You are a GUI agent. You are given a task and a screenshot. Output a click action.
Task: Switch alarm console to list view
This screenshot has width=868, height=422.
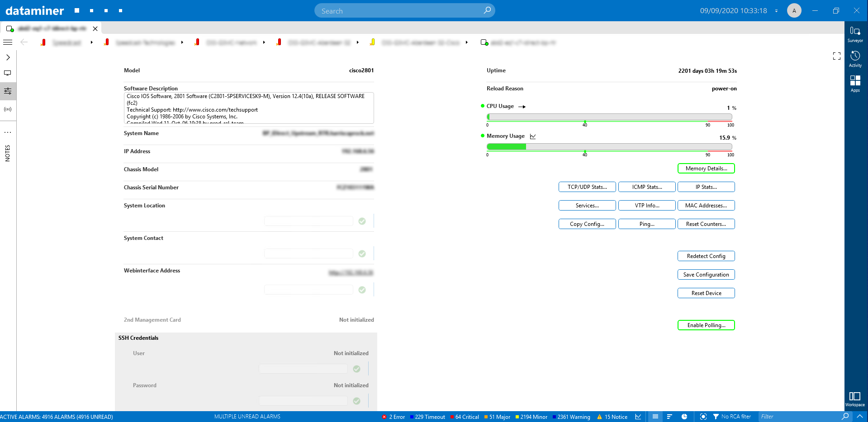(x=655, y=417)
